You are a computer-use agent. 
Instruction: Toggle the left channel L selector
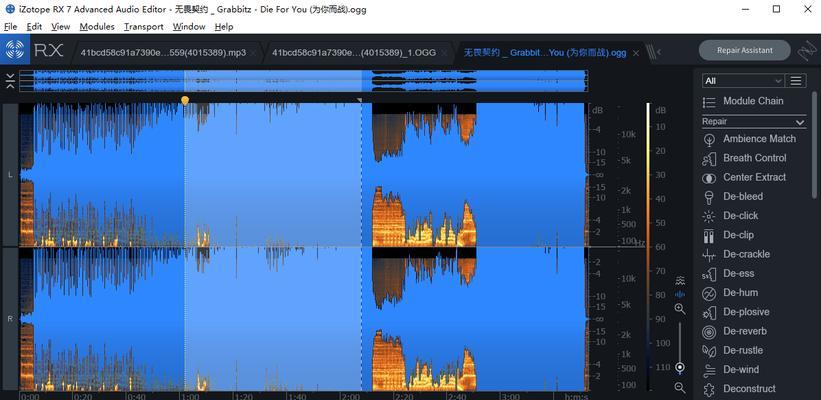10,175
